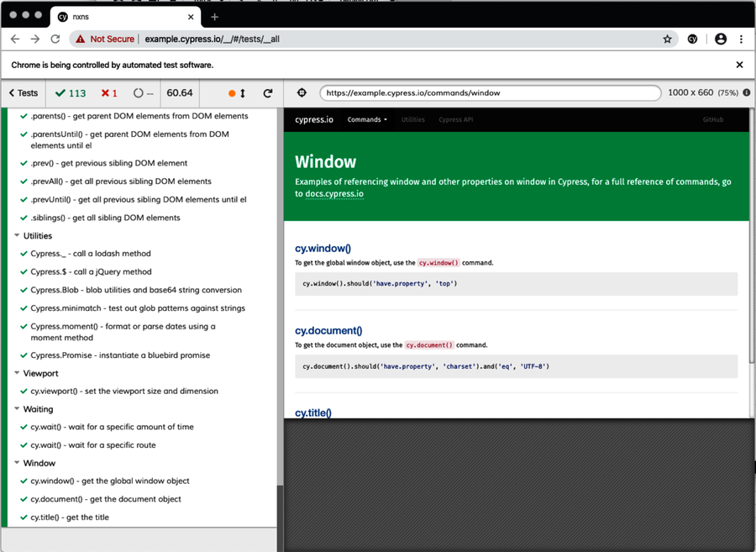Viewport: 756px width, 552px height.
Task: Click the cy.document() section heading
Action: 328,331
